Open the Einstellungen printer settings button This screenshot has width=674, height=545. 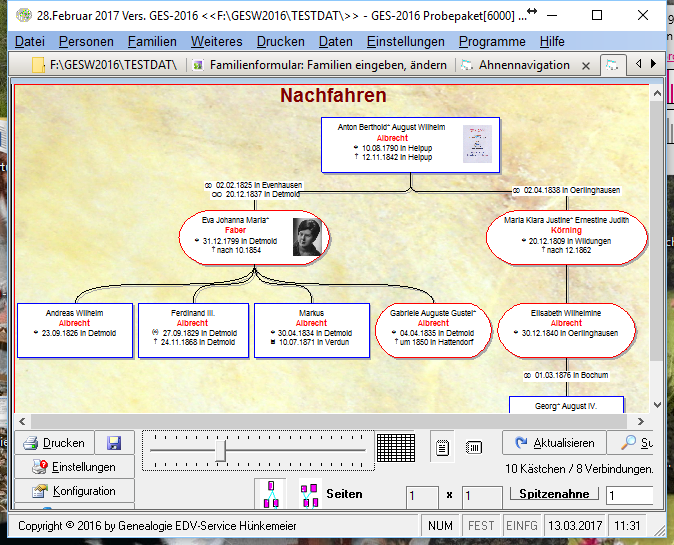pyautogui.click(x=74, y=467)
